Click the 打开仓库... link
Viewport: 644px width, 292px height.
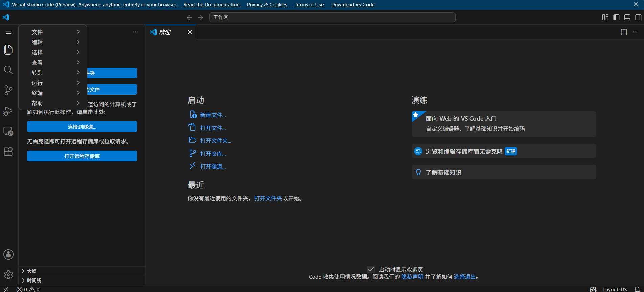coord(213,154)
